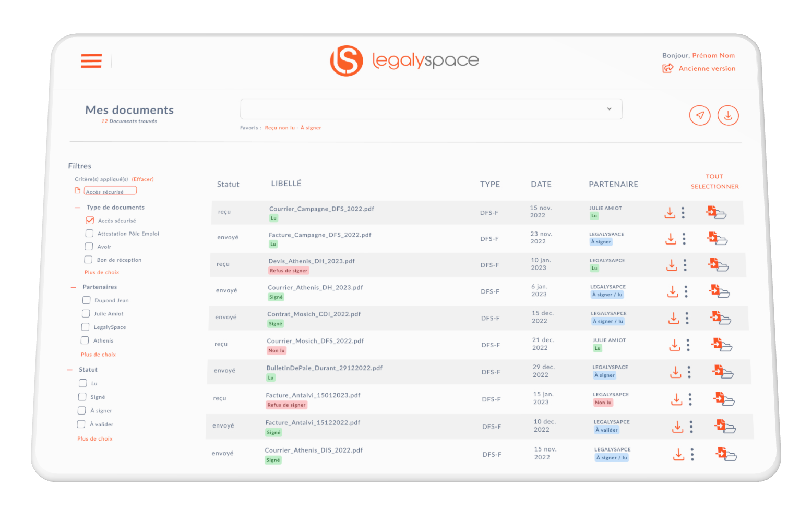Click Effacer to clear applied criteria
The image size is (812, 512).
tap(142, 179)
